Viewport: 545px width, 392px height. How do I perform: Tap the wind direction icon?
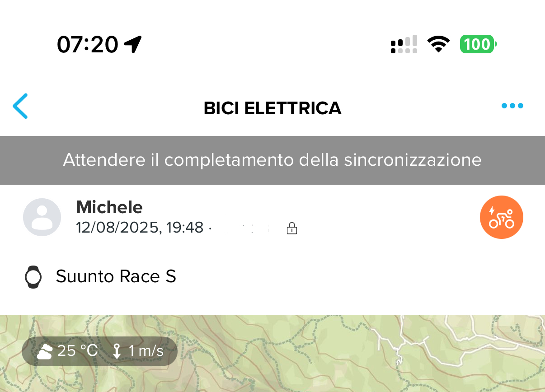(117, 351)
